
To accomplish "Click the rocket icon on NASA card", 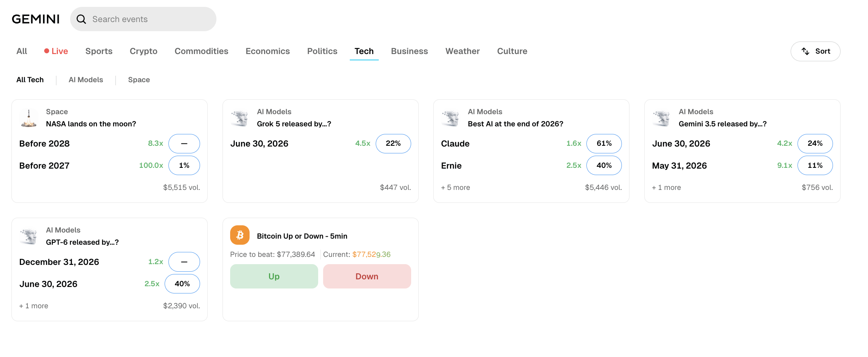I will point(29,118).
